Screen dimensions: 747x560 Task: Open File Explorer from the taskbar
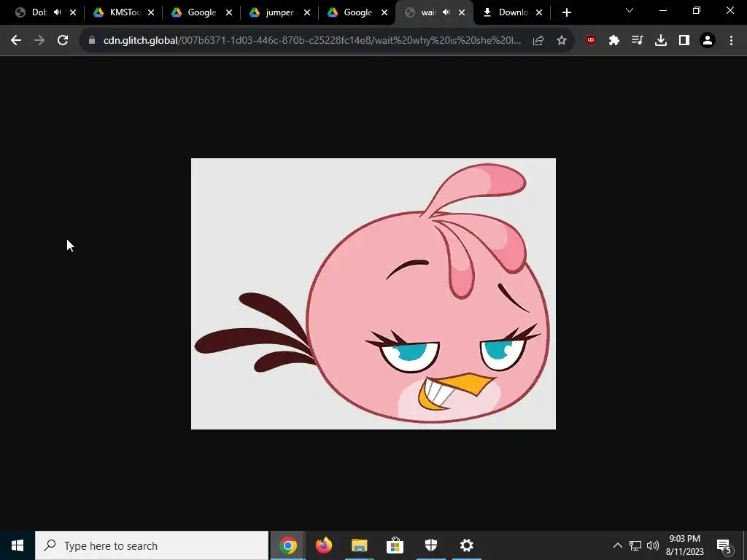click(x=360, y=545)
